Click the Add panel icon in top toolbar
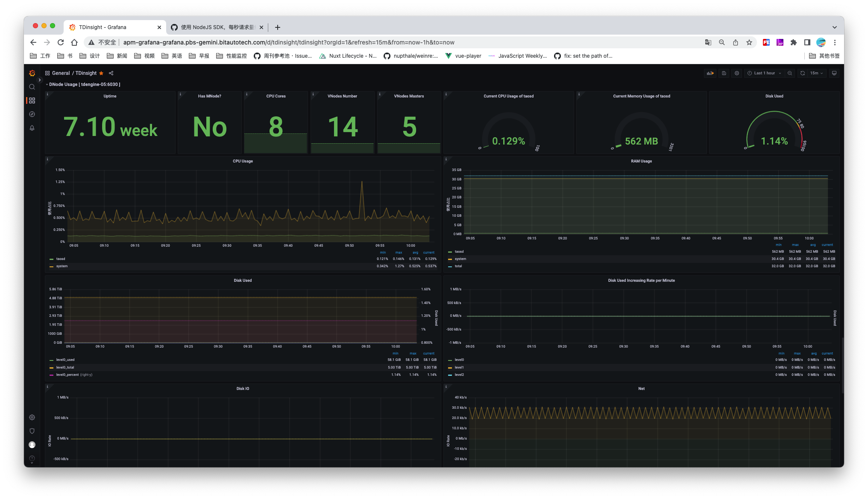Viewport: 868px width, 499px height. 710,73
